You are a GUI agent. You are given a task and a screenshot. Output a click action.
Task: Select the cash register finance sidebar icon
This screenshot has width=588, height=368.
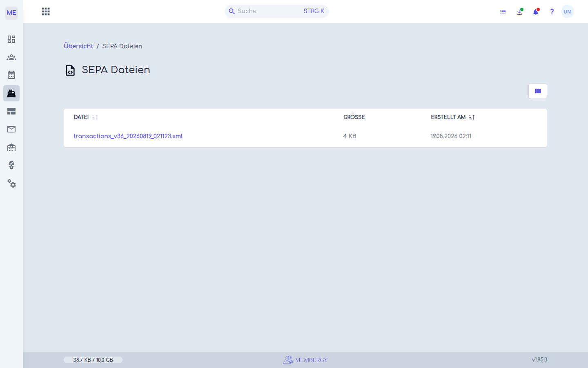click(11, 93)
